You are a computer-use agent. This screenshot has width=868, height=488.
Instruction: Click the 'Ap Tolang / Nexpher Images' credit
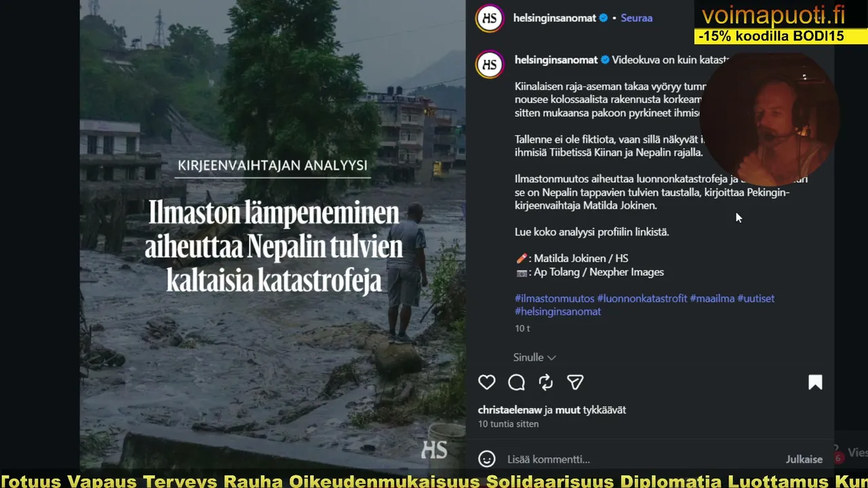[x=599, y=272]
